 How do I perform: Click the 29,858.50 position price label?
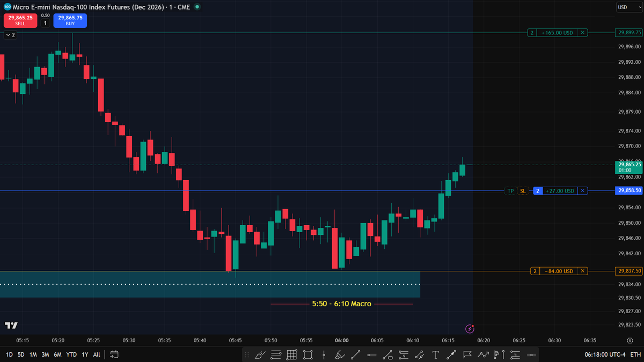[x=629, y=191]
